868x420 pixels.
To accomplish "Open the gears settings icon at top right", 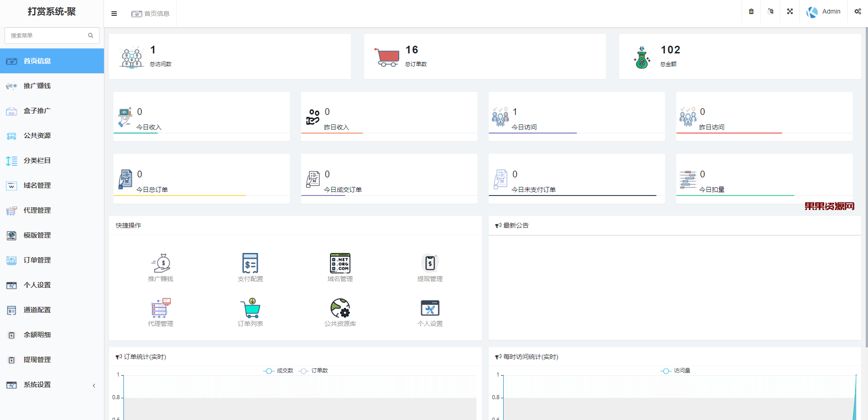I will (857, 11).
